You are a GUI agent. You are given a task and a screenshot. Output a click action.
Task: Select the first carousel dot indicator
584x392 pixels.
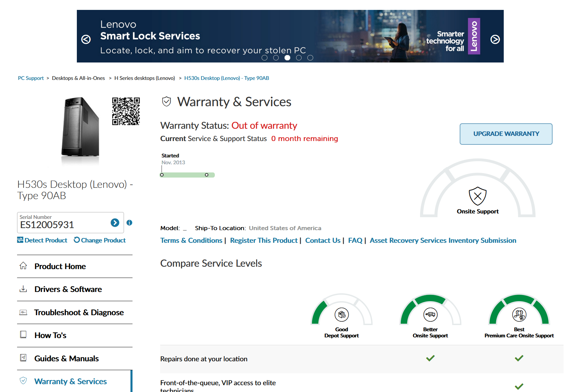264,58
